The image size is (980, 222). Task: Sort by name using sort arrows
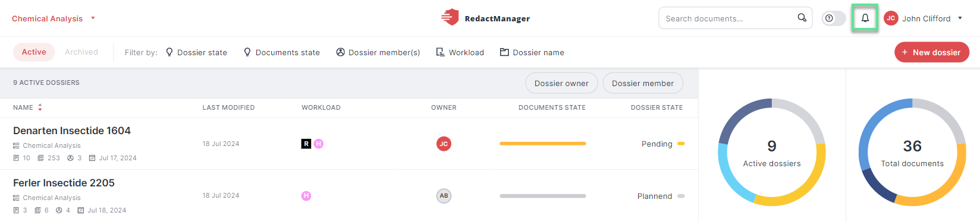pyautogui.click(x=40, y=107)
